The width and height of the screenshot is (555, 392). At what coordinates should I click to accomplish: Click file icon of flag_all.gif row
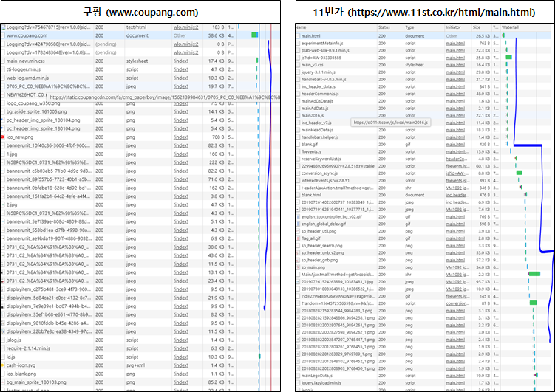point(298,238)
